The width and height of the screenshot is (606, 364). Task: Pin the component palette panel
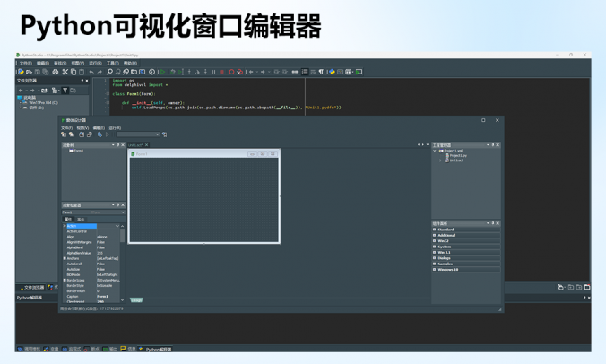point(493,223)
